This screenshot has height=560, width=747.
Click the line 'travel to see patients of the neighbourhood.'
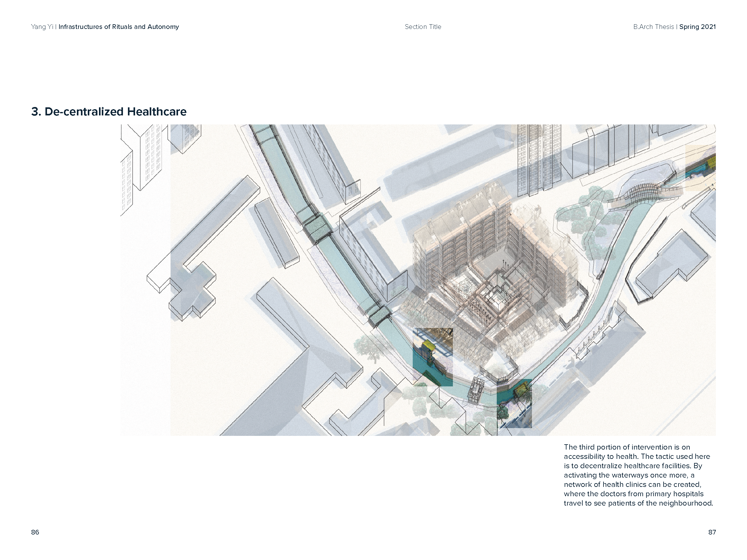(638, 503)
